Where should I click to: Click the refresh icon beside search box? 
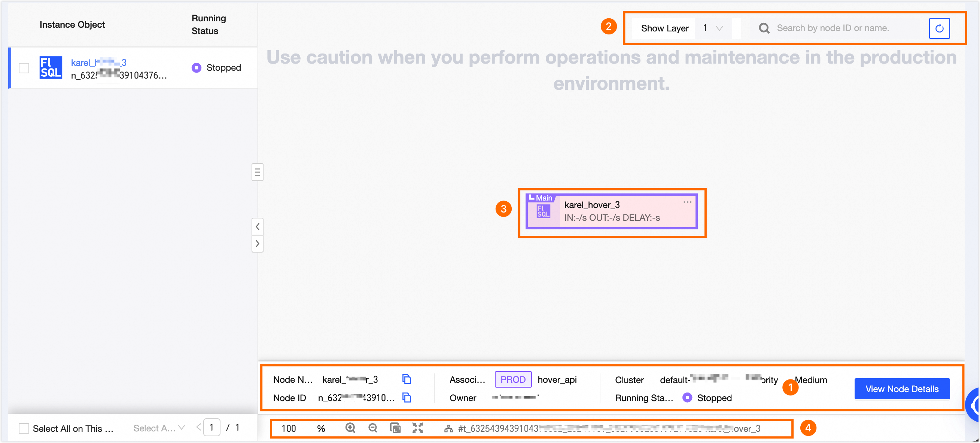[938, 28]
